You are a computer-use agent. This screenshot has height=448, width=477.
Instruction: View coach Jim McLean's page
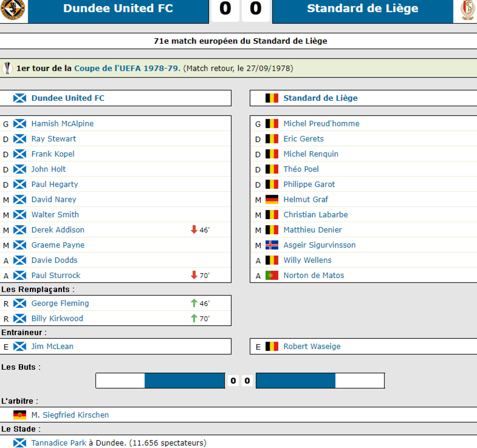click(x=52, y=346)
